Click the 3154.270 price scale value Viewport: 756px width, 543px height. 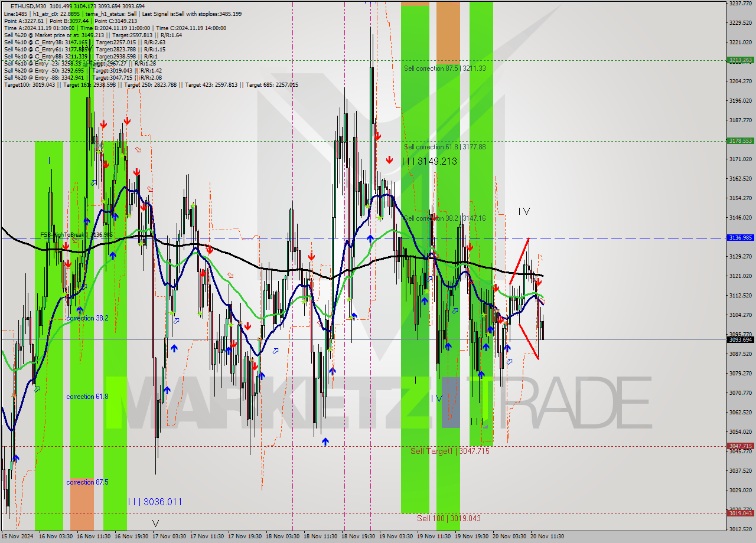point(740,198)
